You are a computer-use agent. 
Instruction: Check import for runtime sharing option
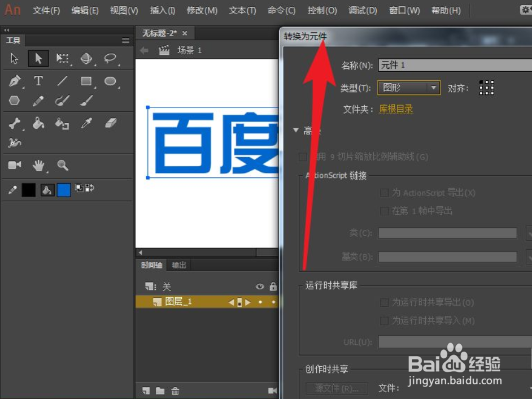click(x=384, y=320)
